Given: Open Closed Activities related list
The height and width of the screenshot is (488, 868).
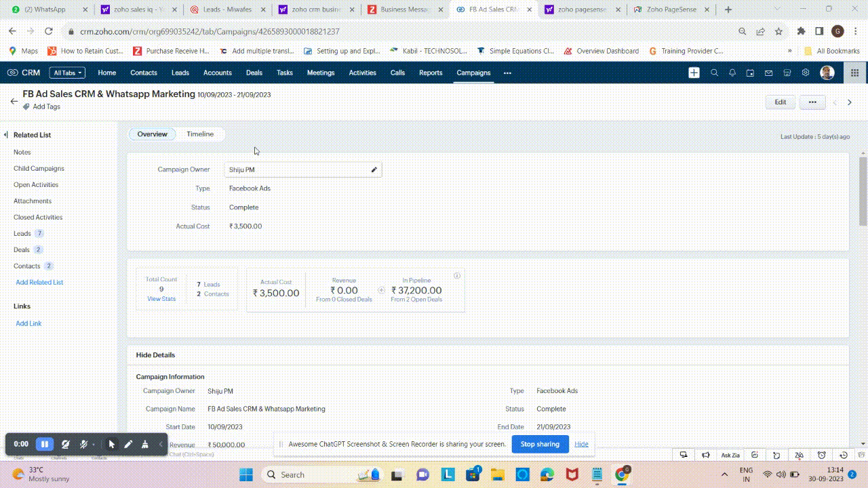Looking at the screenshot, I should [x=38, y=218].
